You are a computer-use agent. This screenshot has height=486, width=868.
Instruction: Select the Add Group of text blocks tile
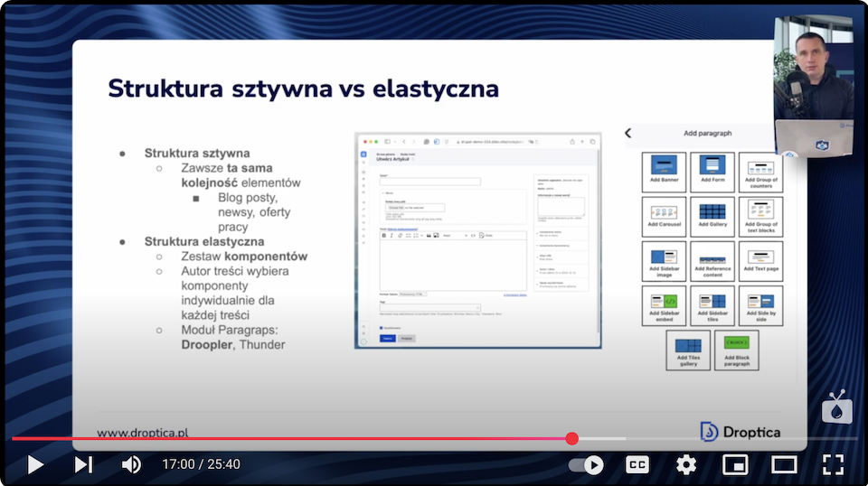[x=760, y=216]
